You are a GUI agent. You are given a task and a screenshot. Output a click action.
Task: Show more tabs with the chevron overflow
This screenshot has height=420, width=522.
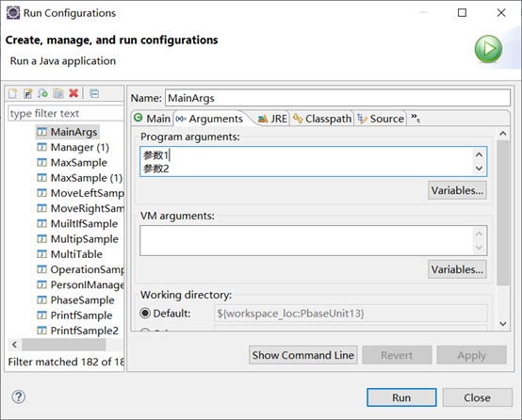416,118
